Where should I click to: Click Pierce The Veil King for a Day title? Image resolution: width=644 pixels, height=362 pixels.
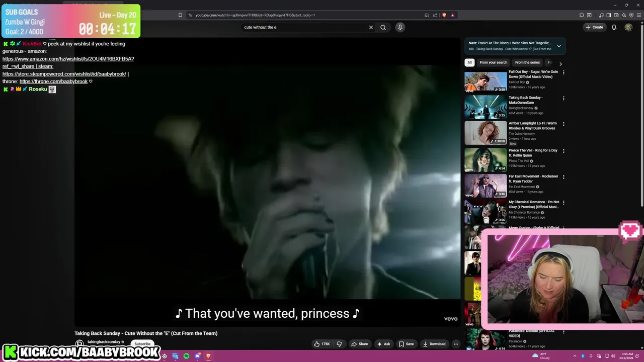533,153
